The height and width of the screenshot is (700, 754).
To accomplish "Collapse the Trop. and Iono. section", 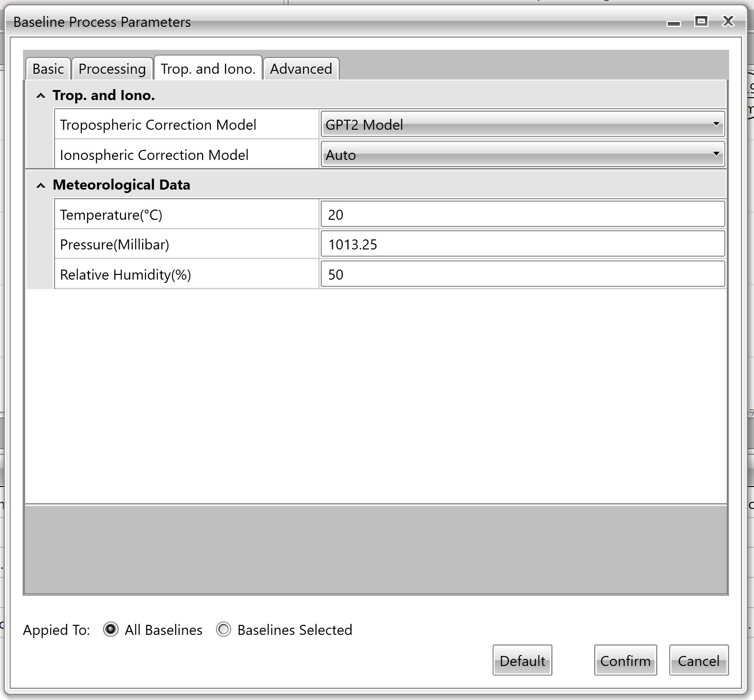I will pos(41,96).
